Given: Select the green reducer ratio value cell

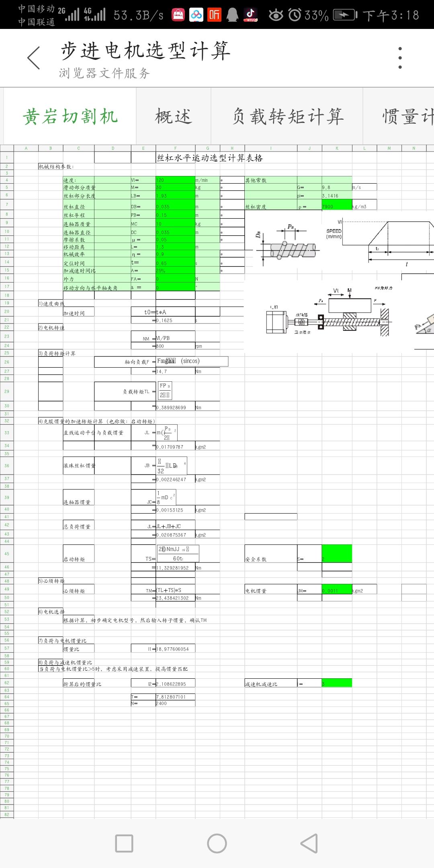Looking at the screenshot, I should pos(337,683).
